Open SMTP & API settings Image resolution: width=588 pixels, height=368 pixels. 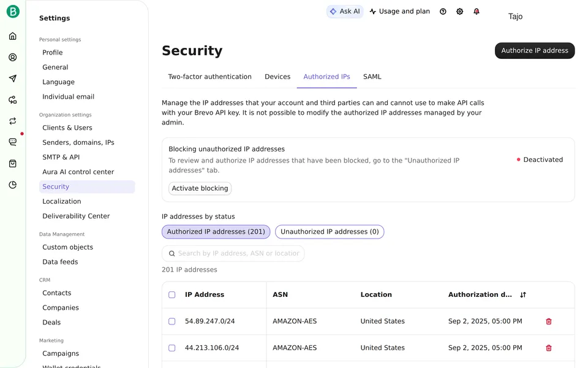point(61,157)
